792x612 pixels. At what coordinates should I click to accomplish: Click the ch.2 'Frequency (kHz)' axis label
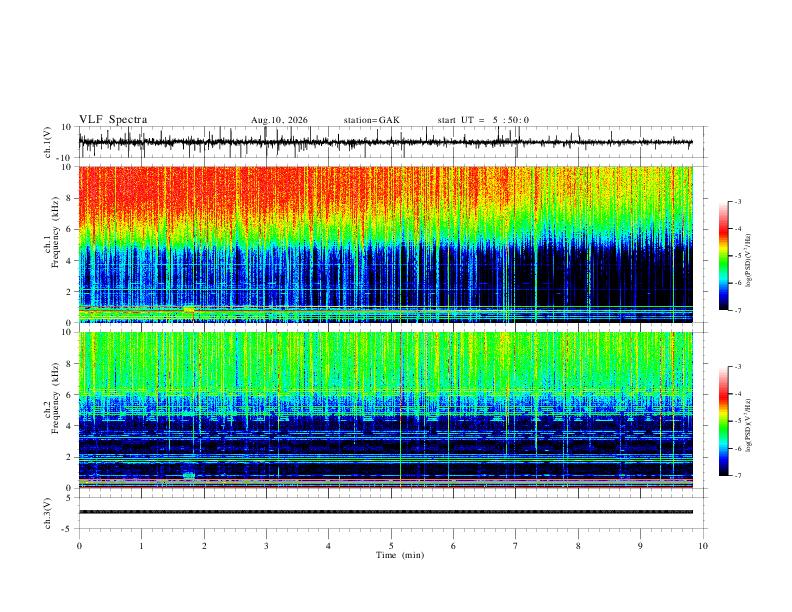55,398
